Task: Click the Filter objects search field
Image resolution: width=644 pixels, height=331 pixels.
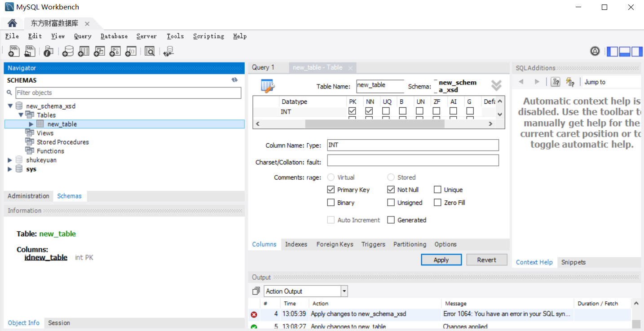Action: [x=128, y=93]
